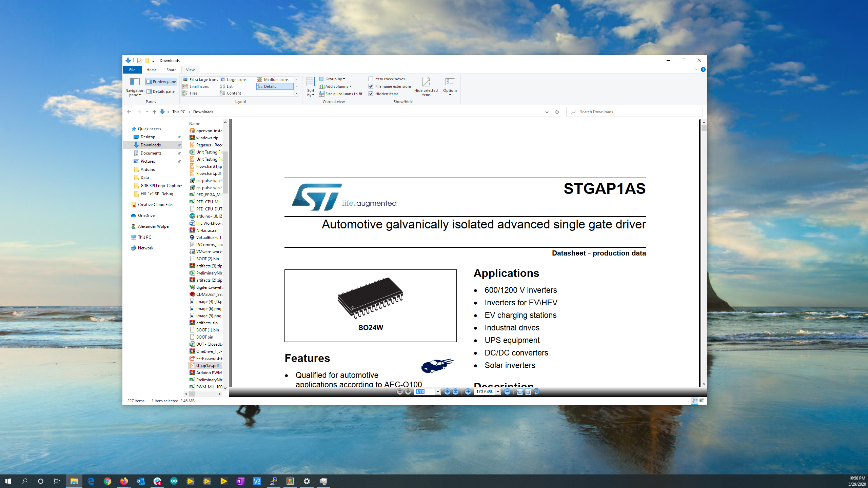Toggle the Preview pane button
Screen dimensions: 868x488
click(x=161, y=82)
